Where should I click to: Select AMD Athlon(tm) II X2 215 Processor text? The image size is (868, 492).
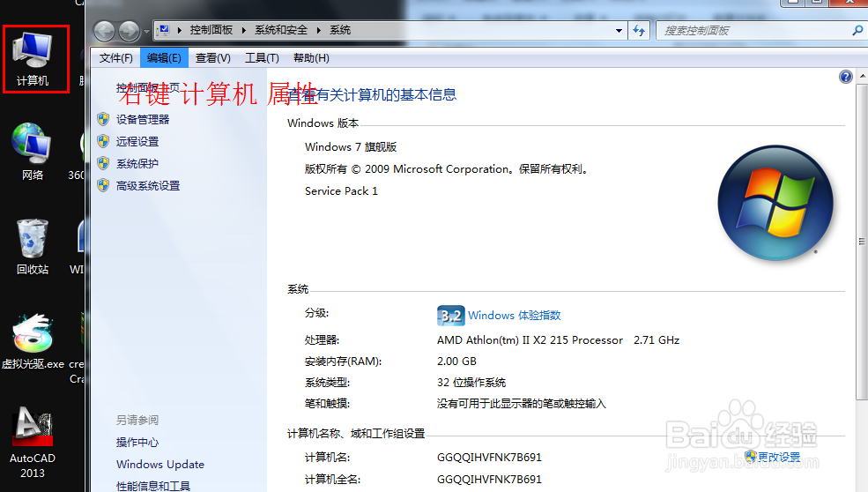530,340
